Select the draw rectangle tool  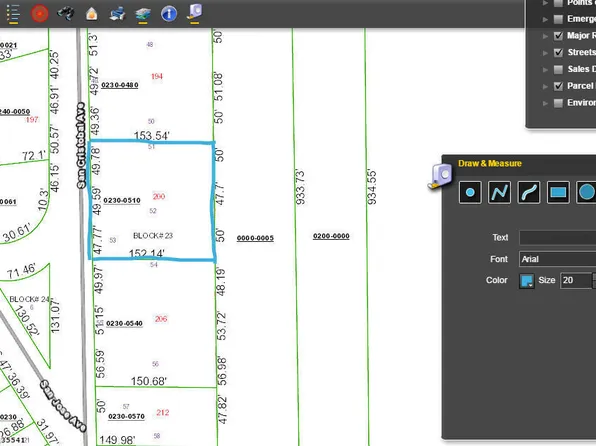click(558, 192)
